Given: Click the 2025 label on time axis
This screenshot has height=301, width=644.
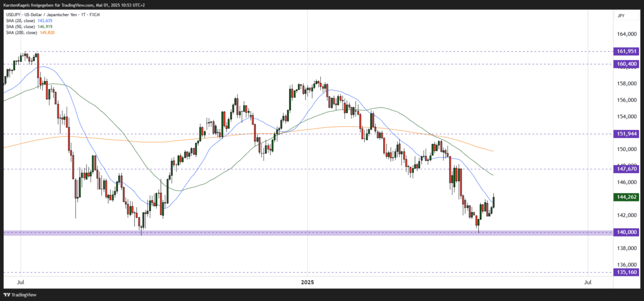Looking at the screenshot, I should coord(308,282).
